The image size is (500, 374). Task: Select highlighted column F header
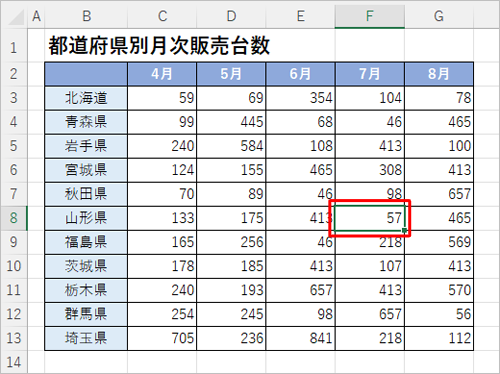click(x=370, y=16)
